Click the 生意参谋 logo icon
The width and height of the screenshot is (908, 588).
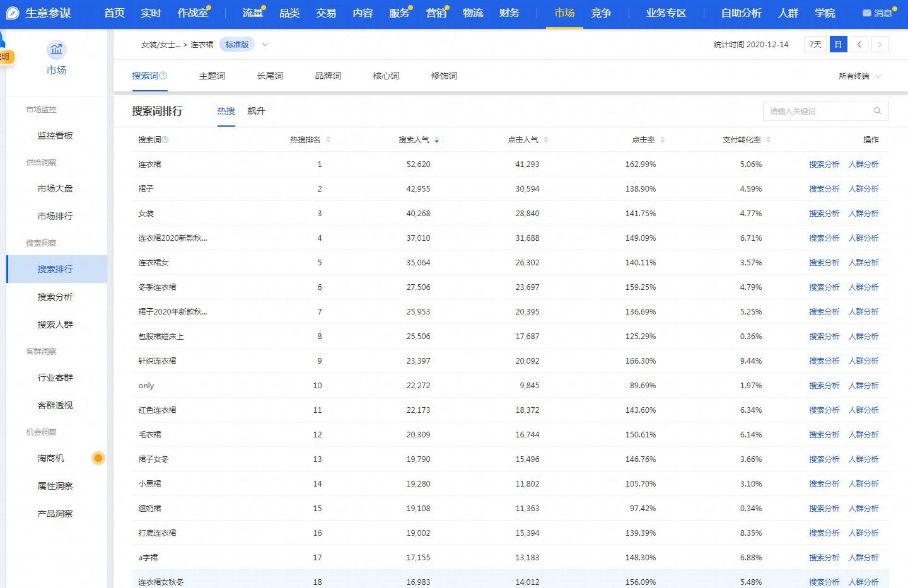tap(13, 13)
